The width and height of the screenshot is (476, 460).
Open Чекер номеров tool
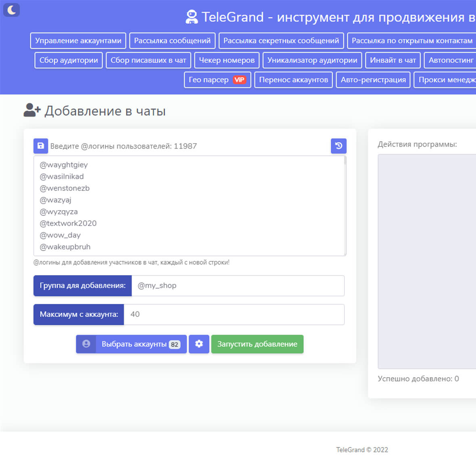[x=227, y=60]
